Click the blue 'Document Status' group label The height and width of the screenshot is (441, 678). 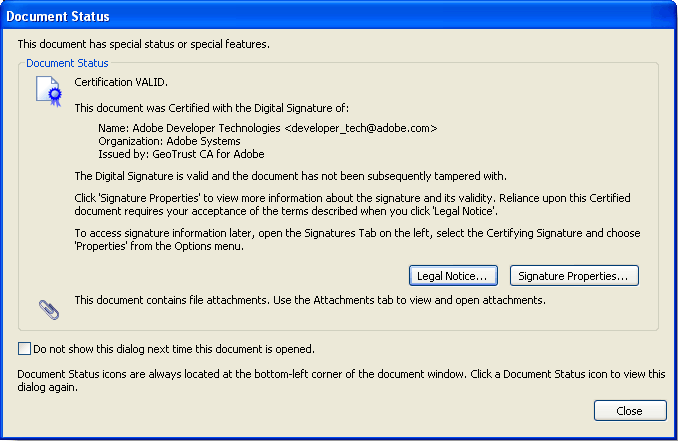tap(67, 63)
